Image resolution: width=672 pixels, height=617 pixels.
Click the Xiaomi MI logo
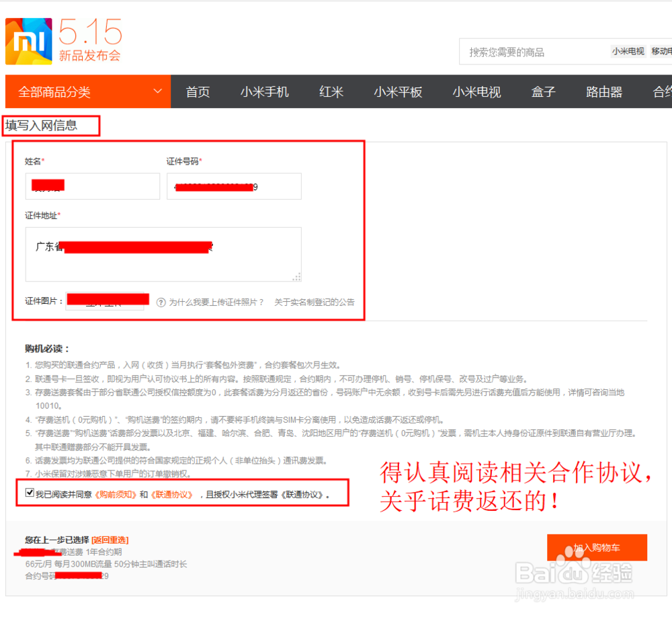[29, 41]
